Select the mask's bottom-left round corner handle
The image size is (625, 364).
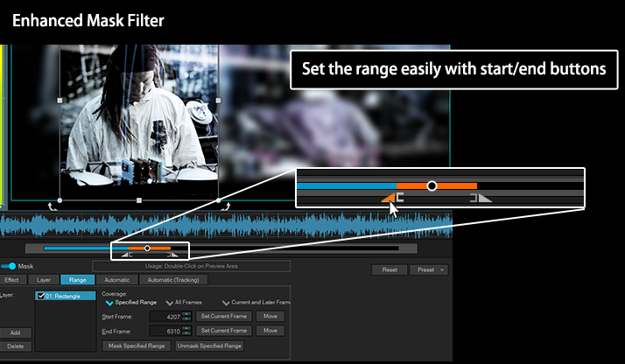60,200
